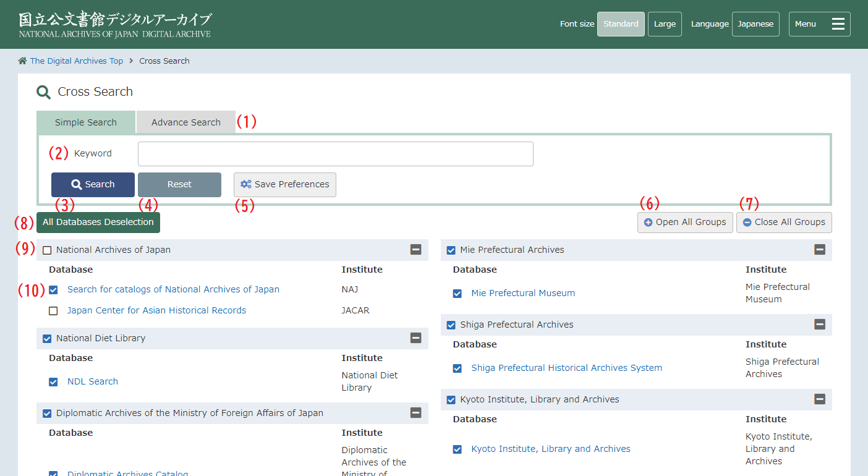Collapse National Archives of Japan group
This screenshot has height=476, width=868.
416,250
